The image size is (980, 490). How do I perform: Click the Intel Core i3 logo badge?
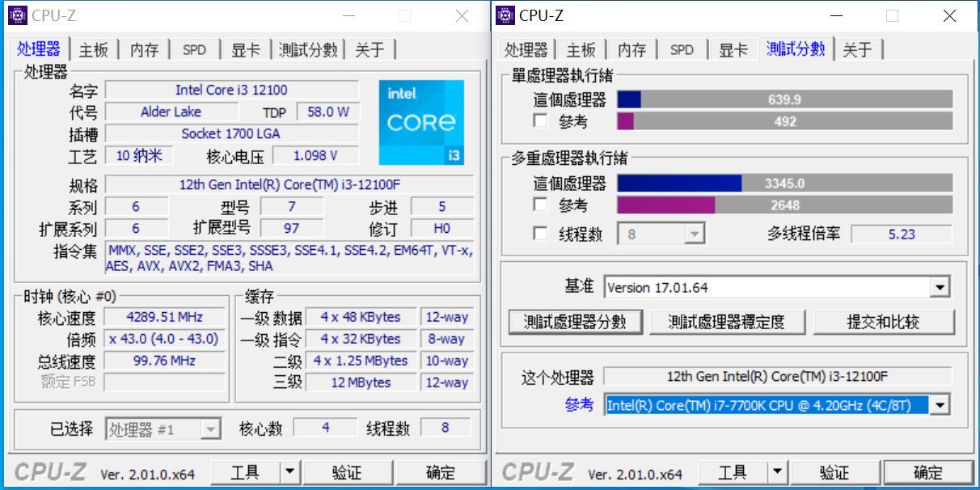[x=420, y=120]
